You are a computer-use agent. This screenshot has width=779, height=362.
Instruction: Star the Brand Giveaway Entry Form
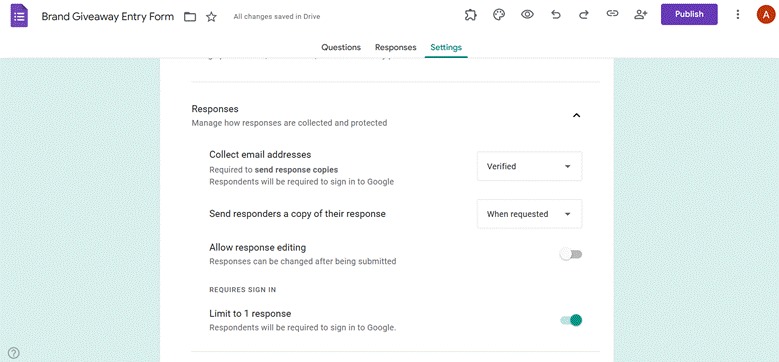tap(212, 17)
